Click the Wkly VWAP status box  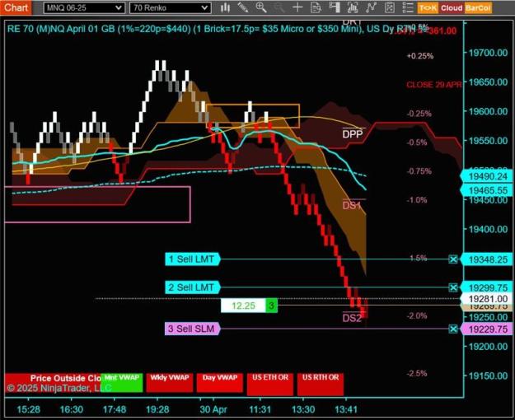coord(170,382)
